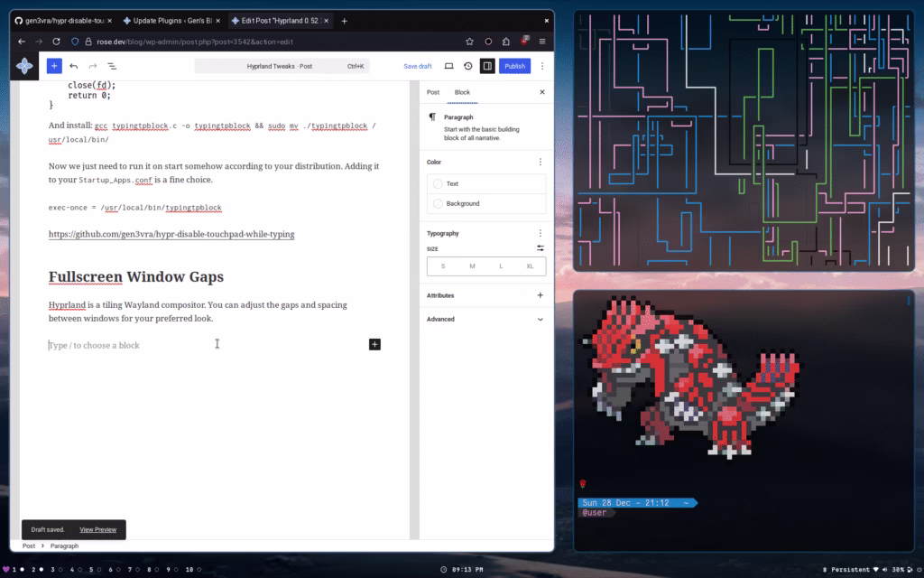
Task: Open the post preview device icon
Action: coord(448,66)
